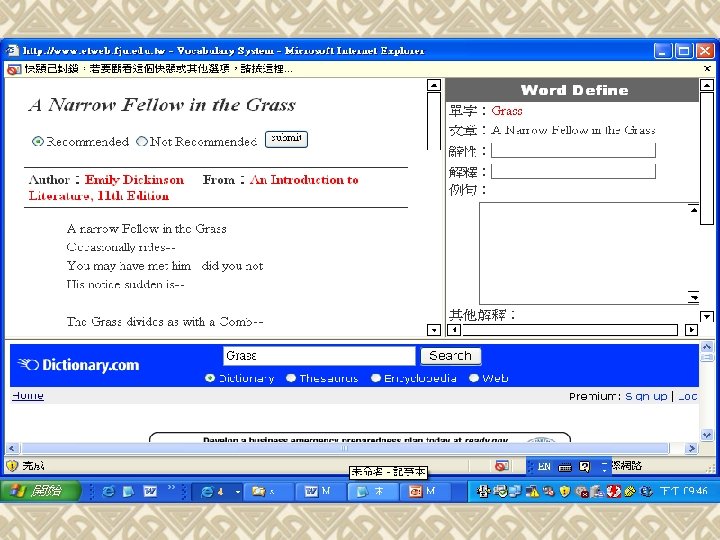Open the Premium Sign up link
The width and height of the screenshot is (720, 540).
click(x=646, y=396)
